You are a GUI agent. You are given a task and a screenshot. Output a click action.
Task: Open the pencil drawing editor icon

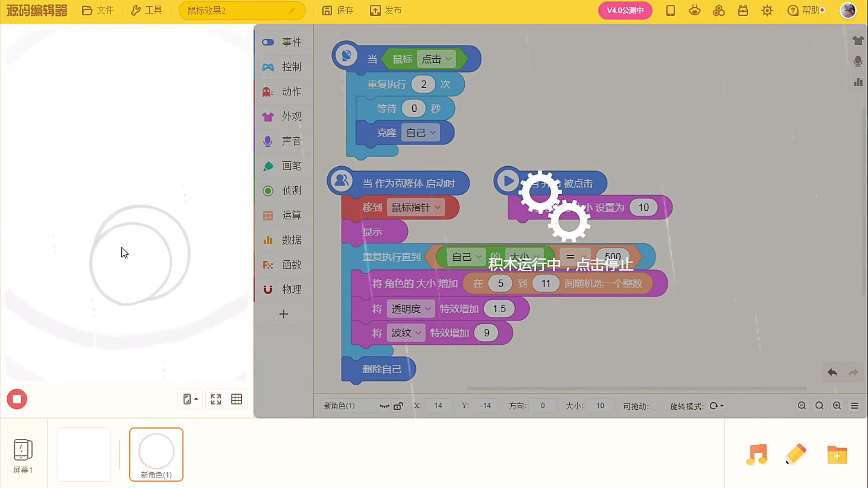[x=796, y=455]
